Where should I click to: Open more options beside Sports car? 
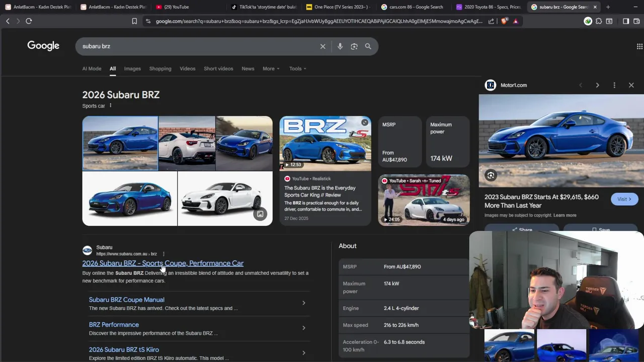(110, 106)
